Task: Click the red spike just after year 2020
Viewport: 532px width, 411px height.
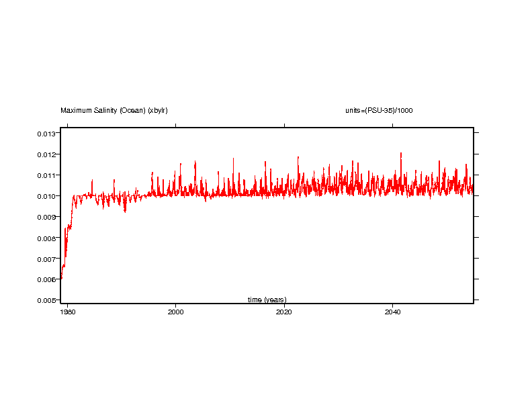Action: point(298,158)
